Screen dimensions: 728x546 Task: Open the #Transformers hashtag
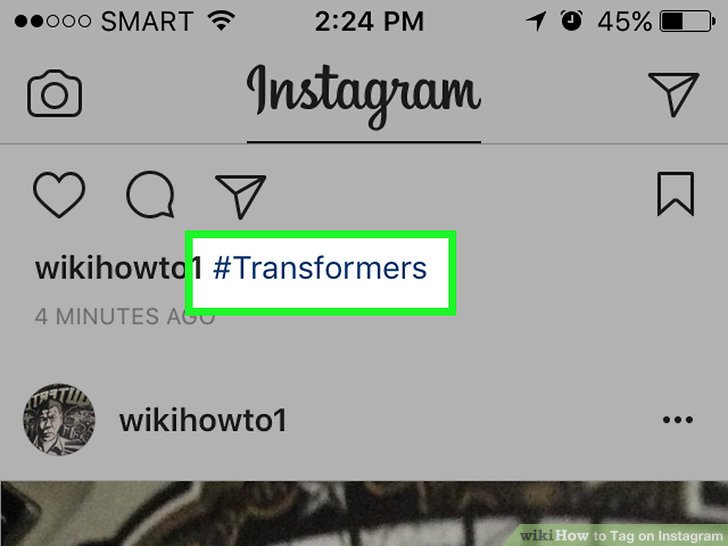(320, 268)
